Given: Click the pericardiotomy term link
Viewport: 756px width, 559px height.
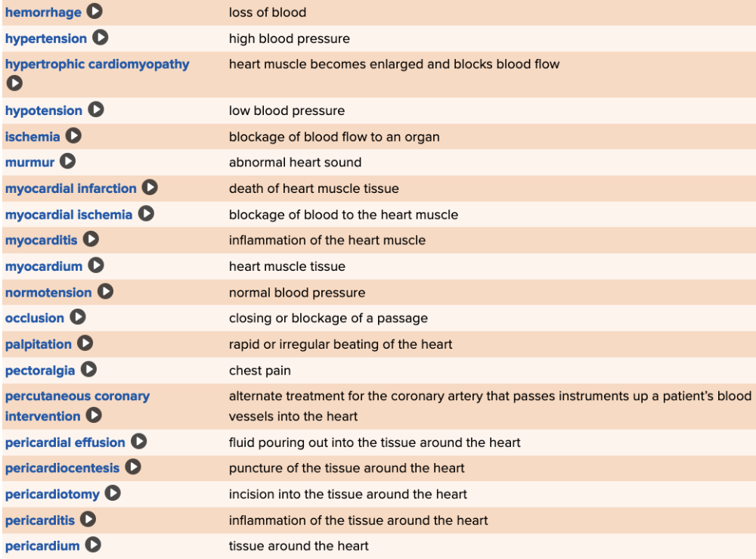Looking at the screenshot, I should point(52,495).
